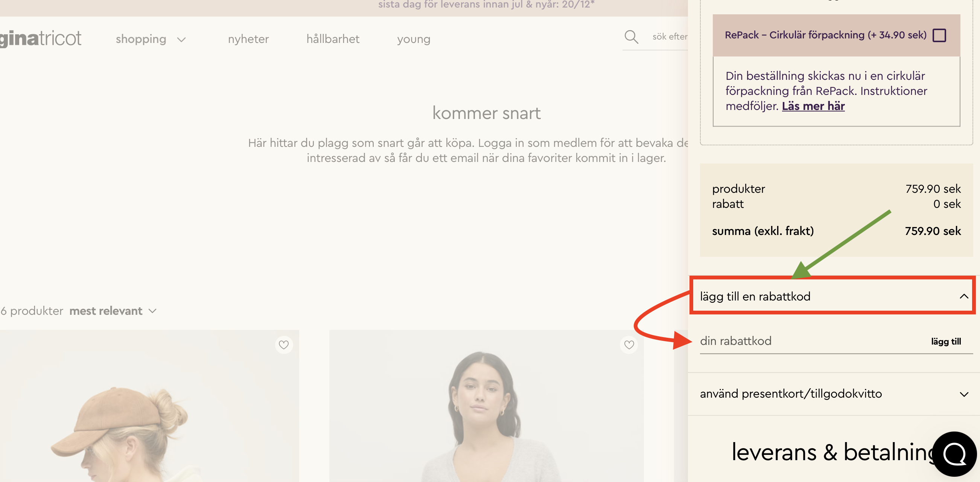Click the ginatricot logo
This screenshot has height=482, width=980.
(40, 38)
